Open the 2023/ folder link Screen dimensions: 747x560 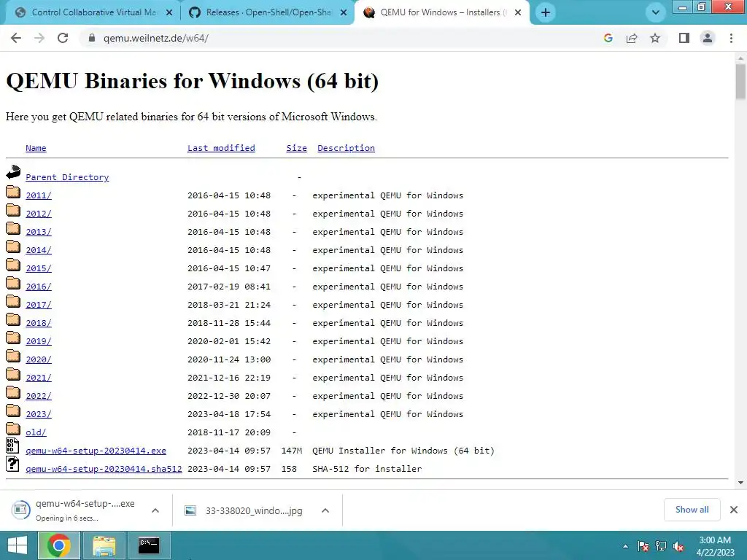tap(39, 414)
